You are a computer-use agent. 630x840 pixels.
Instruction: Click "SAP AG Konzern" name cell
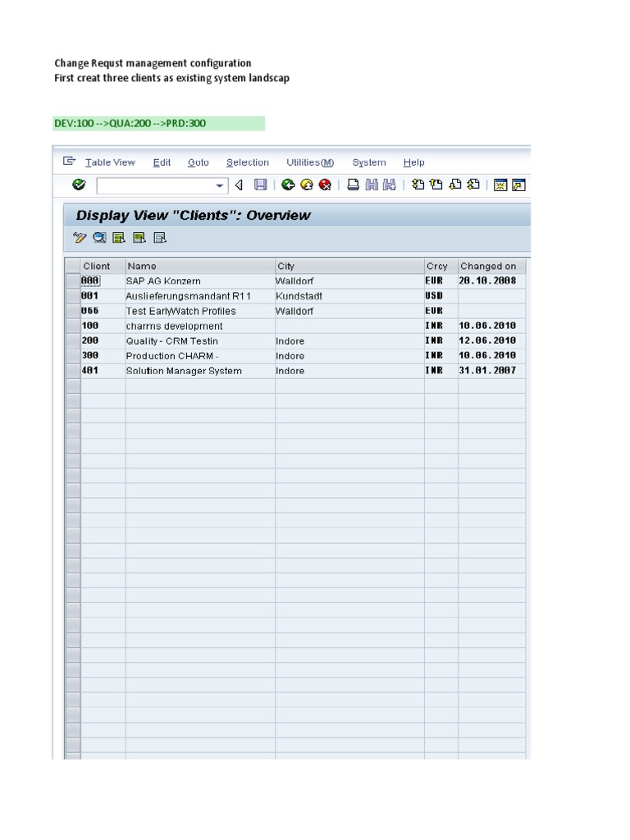200,281
